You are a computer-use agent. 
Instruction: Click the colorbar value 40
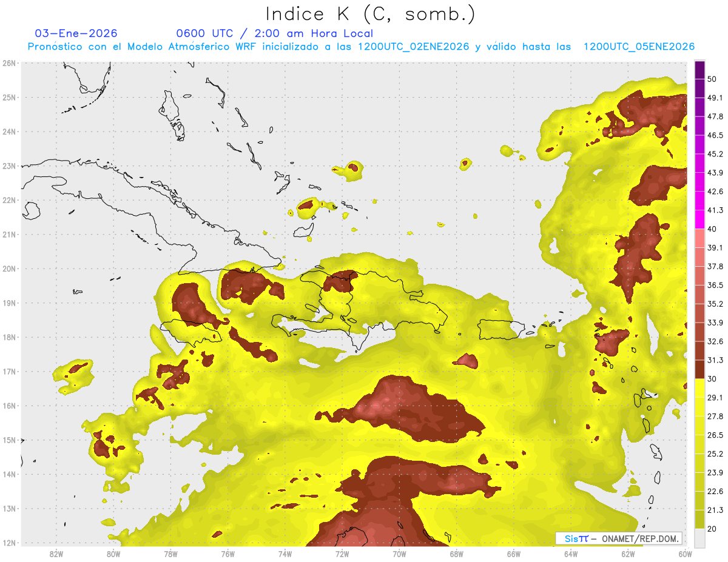pos(712,229)
